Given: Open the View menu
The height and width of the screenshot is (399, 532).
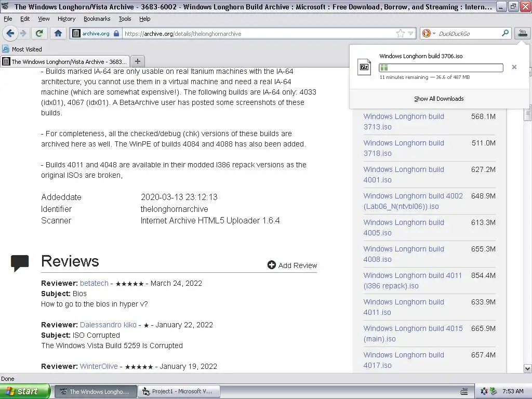Looking at the screenshot, I should tap(44, 19).
